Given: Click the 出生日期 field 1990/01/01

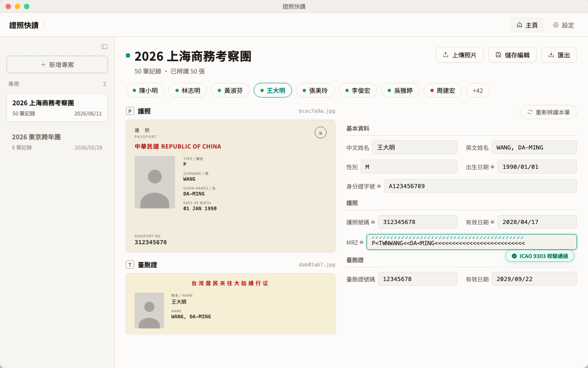Looking at the screenshot, I should pyautogui.click(x=537, y=167).
